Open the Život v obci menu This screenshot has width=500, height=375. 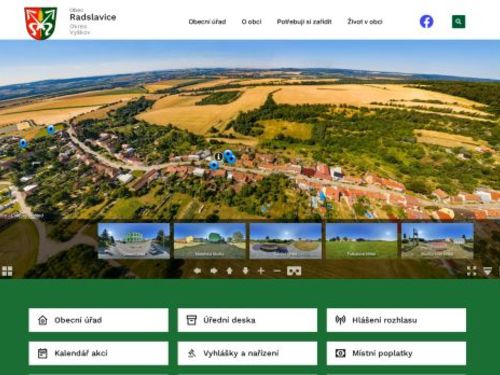[365, 22]
